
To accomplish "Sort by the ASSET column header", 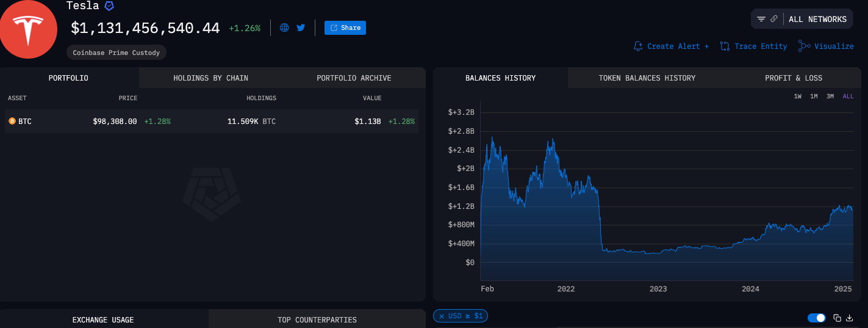I will pyautogui.click(x=17, y=98).
